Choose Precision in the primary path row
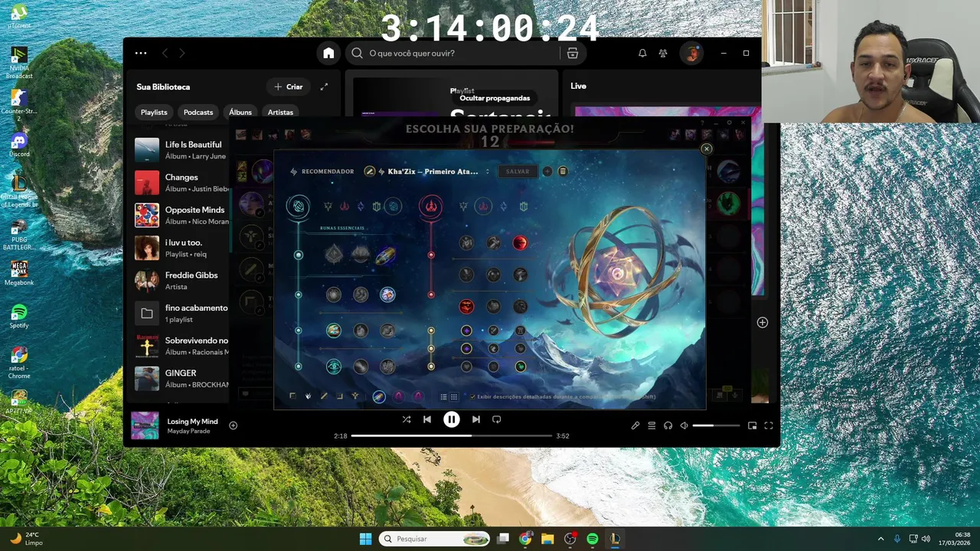 click(x=328, y=206)
